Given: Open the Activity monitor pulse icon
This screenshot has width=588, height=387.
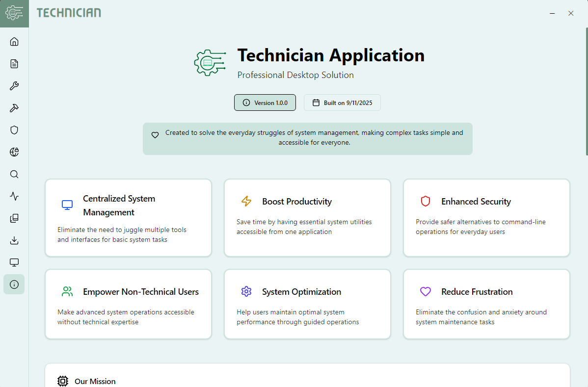Looking at the screenshot, I should tap(14, 196).
